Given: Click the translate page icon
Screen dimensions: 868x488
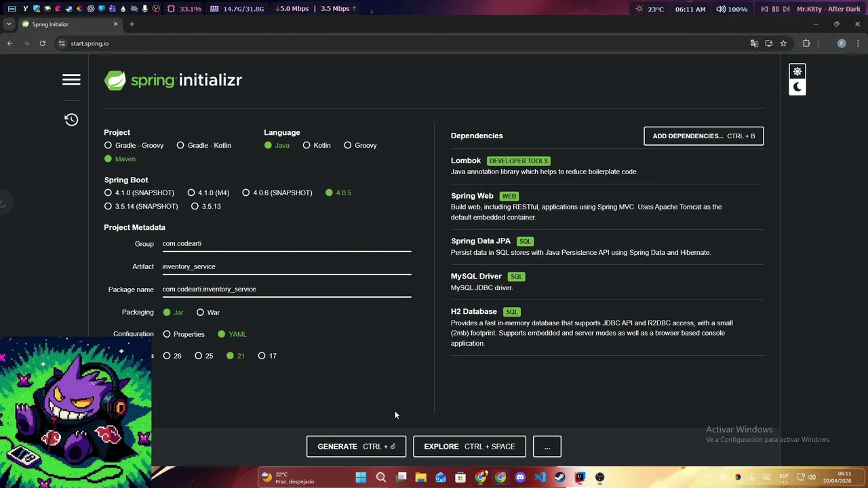Looking at the screenshot, I should click(x=754, y=43).
